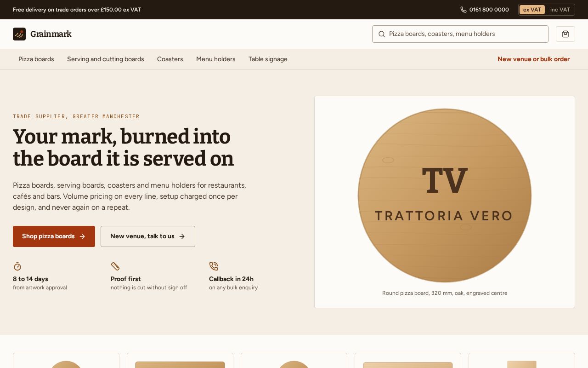588x368 pixels.
Task: Click the Trade supplier, Greater Manchester label
Action: (76, 116)
